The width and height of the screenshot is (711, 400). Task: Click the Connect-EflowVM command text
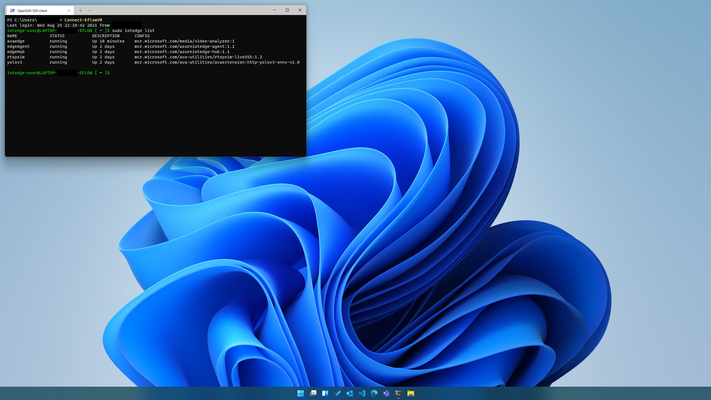point(83,20)
